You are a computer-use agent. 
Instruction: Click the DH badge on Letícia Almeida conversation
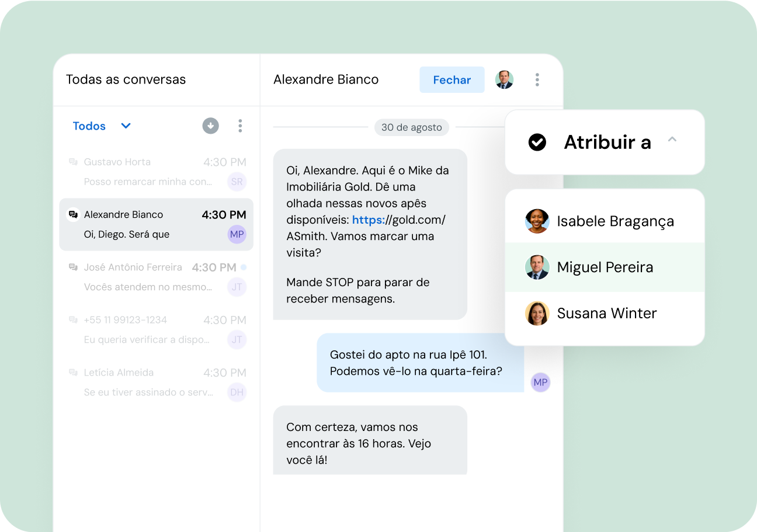(237, 392)
